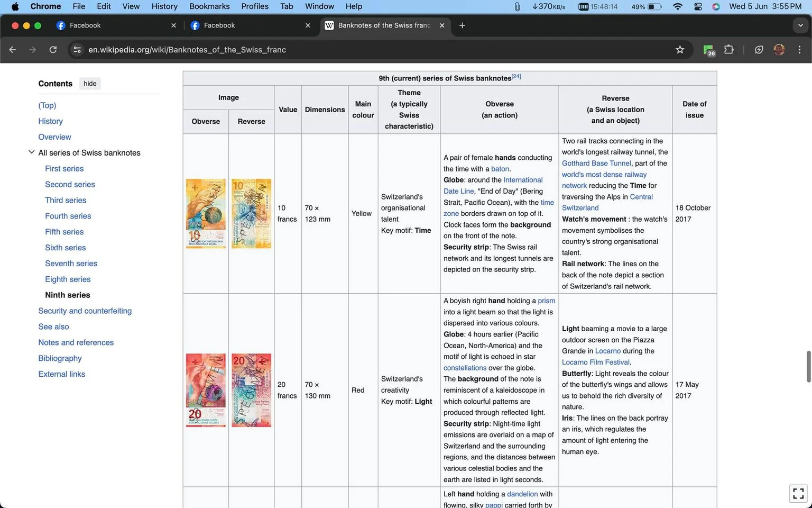This screenshot has width=812, height=508.
Task: Open the green extension with badge 26
Action: pos(709,50)
